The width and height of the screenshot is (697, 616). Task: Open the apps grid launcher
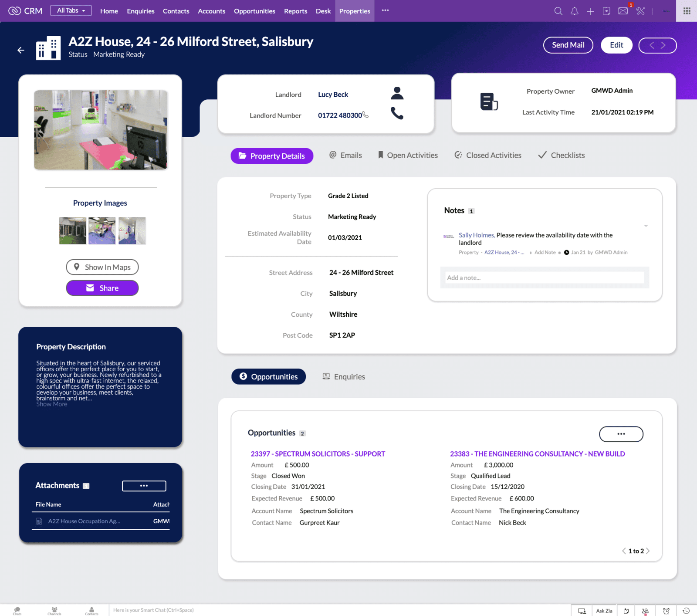[687, 11]
